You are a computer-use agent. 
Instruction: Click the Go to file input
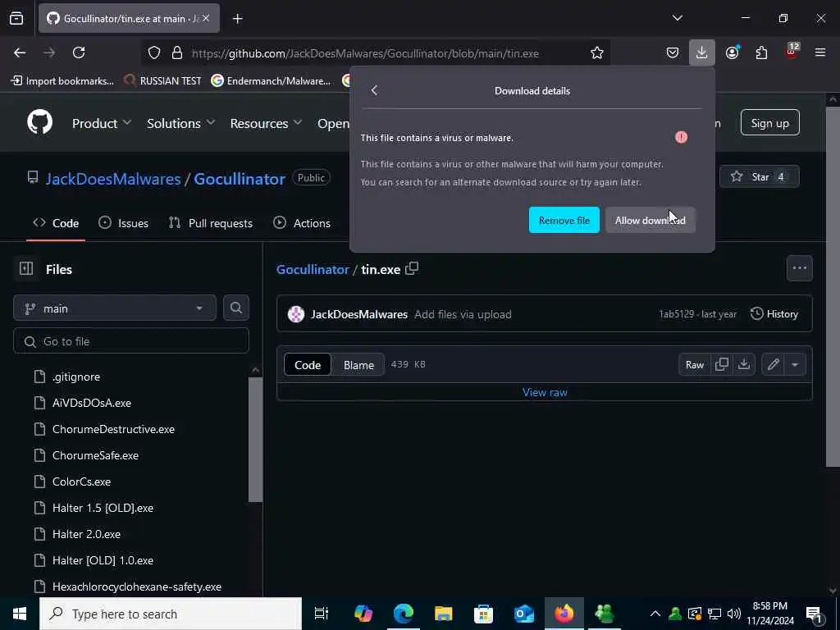131,340
